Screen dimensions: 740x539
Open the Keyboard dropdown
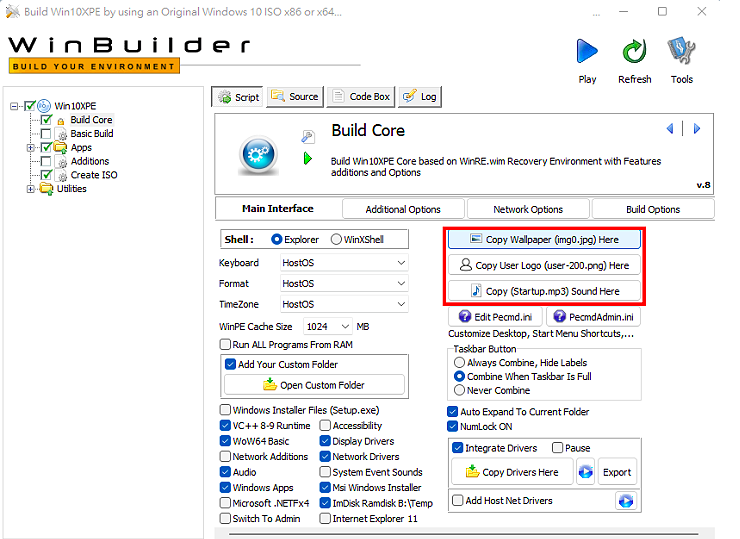click(x=344, y=262)
